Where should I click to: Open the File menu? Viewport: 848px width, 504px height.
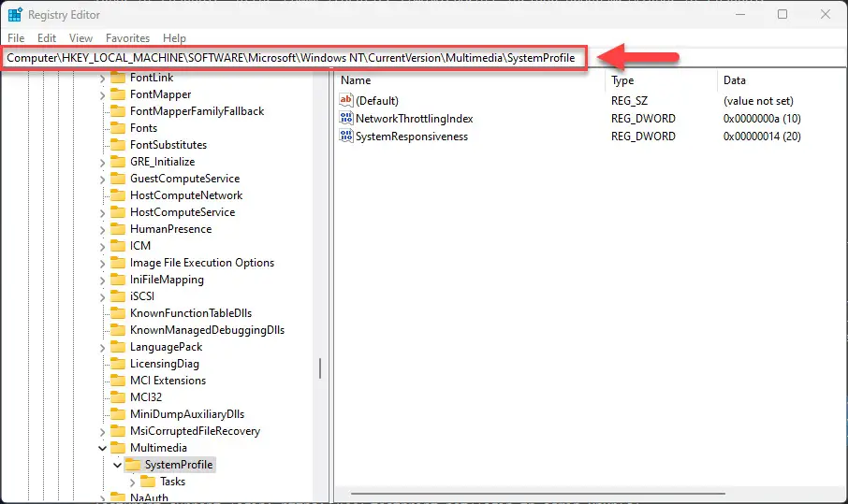click(x=16, y=37)
